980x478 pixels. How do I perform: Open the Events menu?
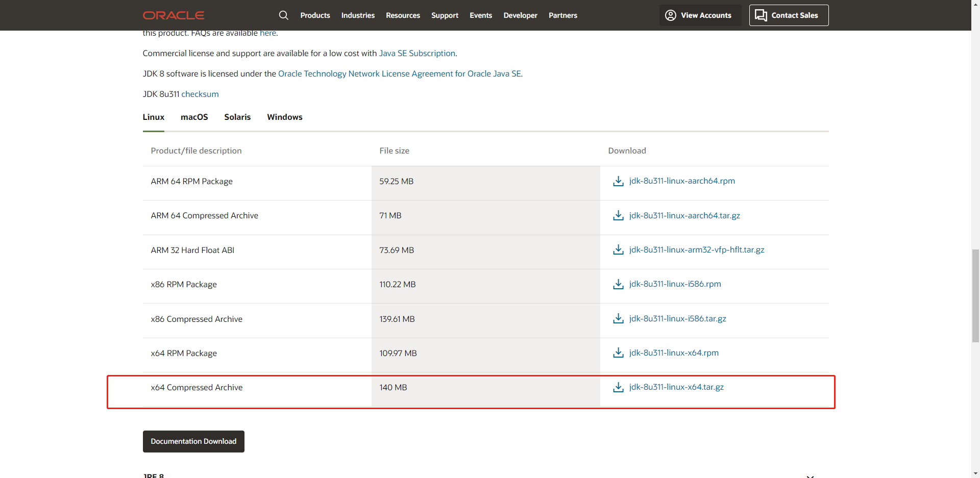(x=481, y=15)
